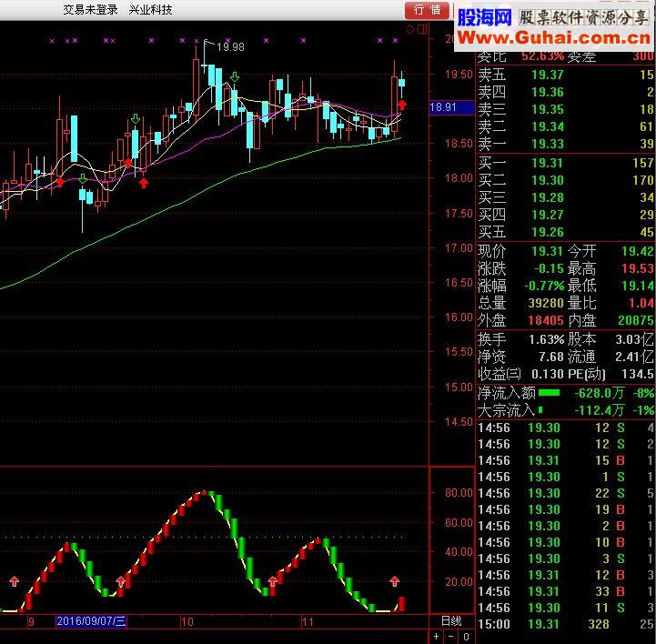The width and height of the screenshot is (656, 644).
Task: Click the 现价 19.31 current price value
Action: (547, 251)
